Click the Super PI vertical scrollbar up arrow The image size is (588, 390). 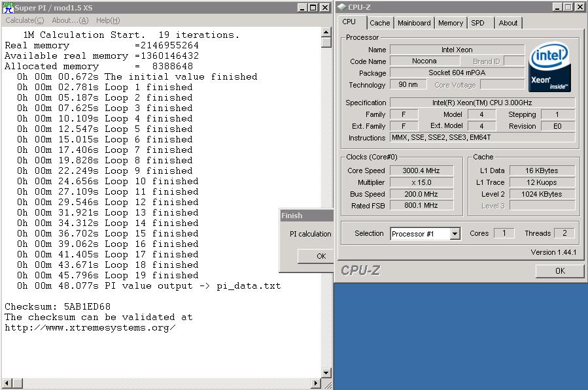click(326, 32)
